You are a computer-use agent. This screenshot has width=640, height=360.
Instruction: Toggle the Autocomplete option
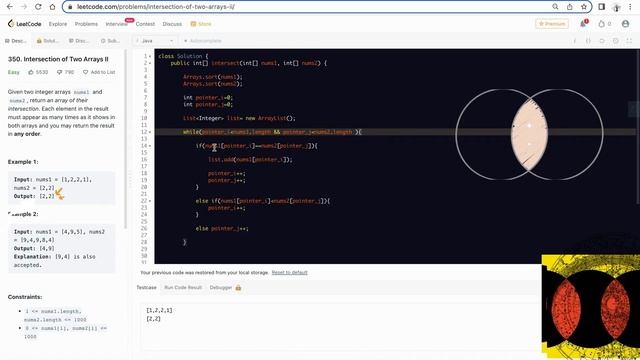(202, 41)
